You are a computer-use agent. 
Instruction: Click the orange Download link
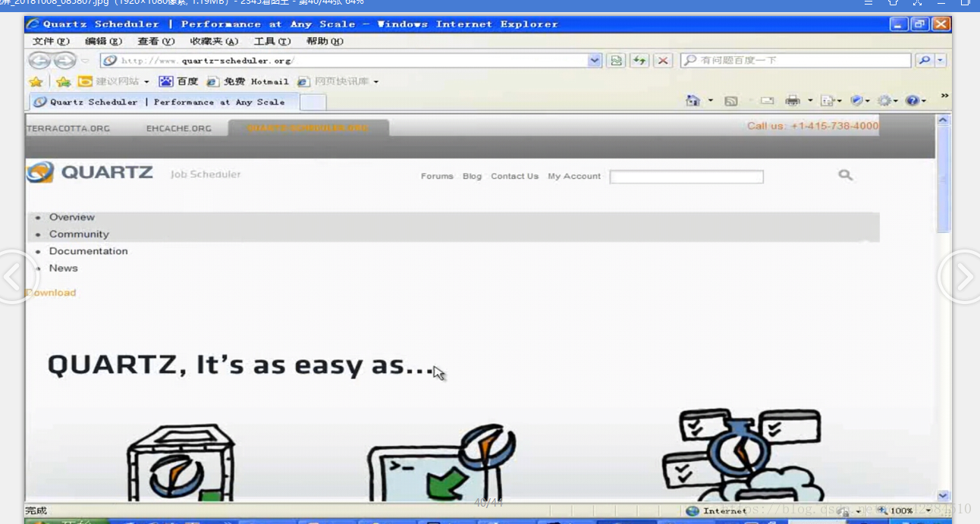52,293
